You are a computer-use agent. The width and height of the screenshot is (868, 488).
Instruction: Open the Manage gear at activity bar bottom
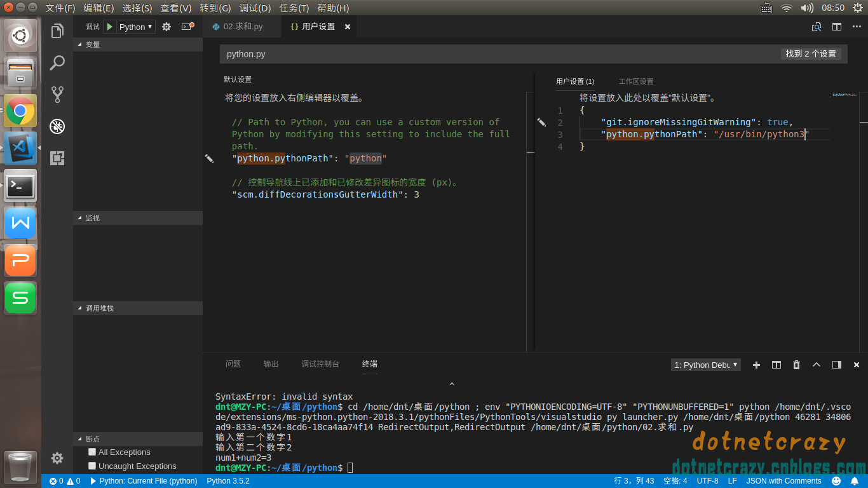(x=57, y=458)
